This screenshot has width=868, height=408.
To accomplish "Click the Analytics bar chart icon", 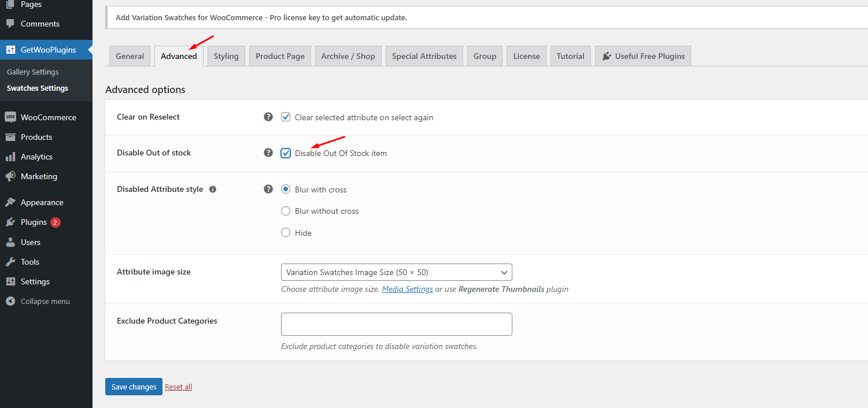I will pyautogui.click(x=10, y=157).
